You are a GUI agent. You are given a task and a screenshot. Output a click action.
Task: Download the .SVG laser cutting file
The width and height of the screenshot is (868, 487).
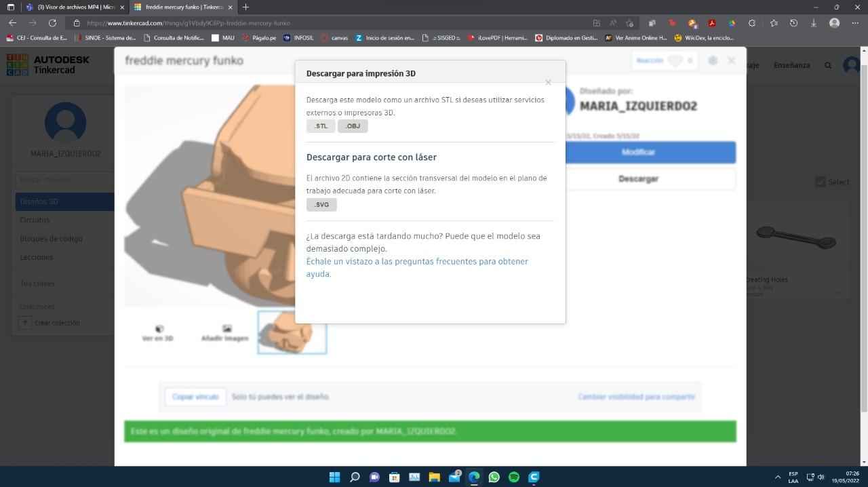[x=321, y=204]
